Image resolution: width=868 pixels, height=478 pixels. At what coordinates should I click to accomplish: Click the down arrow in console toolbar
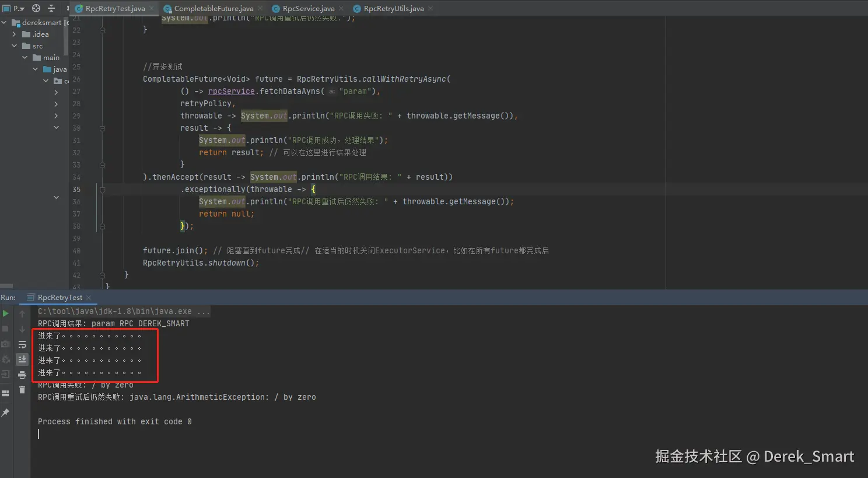click(22, 329)
